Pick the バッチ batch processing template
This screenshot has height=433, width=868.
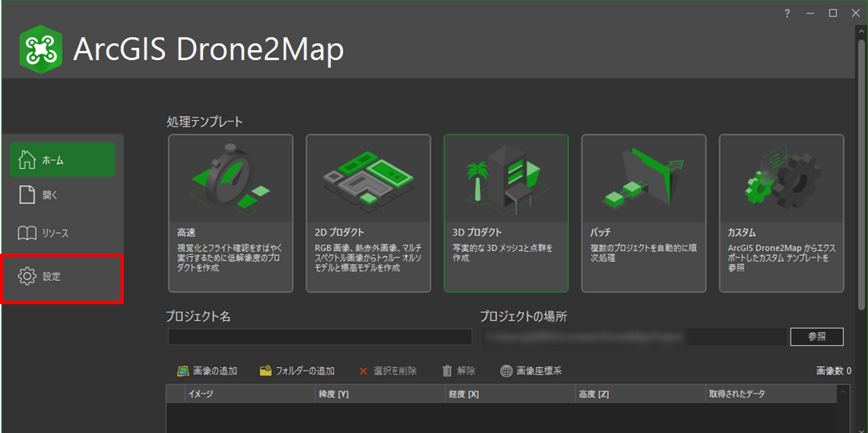[643, 213]
